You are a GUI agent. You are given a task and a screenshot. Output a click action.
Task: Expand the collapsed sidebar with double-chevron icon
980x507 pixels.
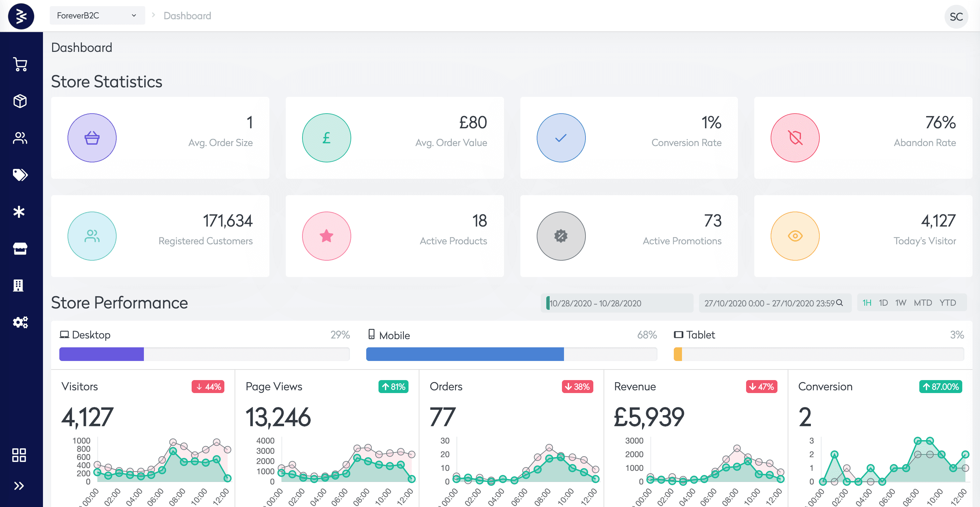pos(19,485)
